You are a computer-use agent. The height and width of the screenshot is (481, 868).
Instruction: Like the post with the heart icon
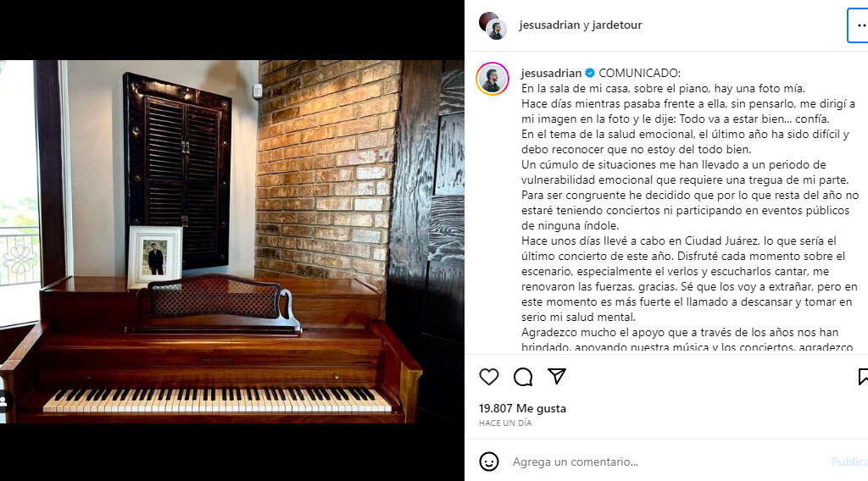[489, 377]
